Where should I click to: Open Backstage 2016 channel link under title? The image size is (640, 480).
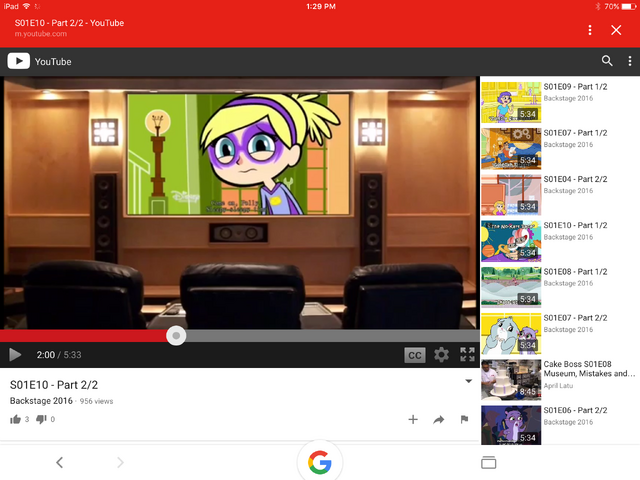tap(41, 401)
